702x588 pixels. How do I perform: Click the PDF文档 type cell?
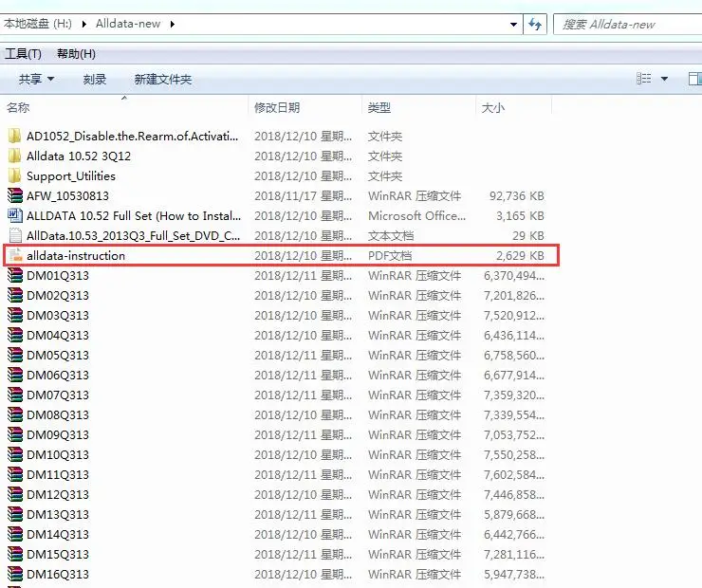390,255
